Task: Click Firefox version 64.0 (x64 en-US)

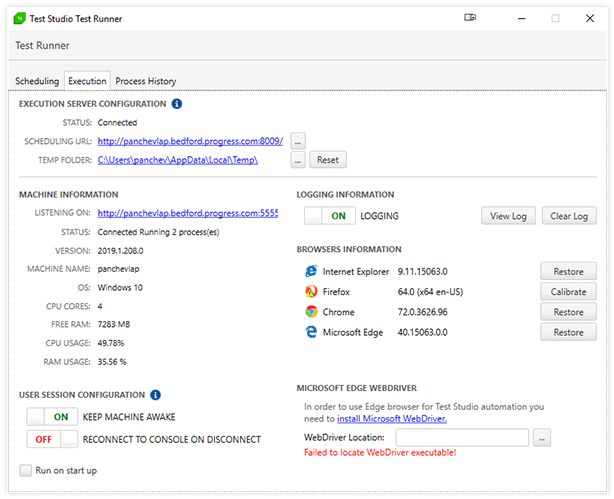Action: coord(430,292)
